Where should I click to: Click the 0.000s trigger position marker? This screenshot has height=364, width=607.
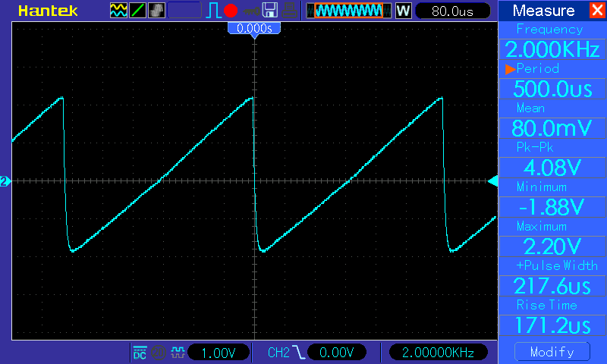point(254,29)
